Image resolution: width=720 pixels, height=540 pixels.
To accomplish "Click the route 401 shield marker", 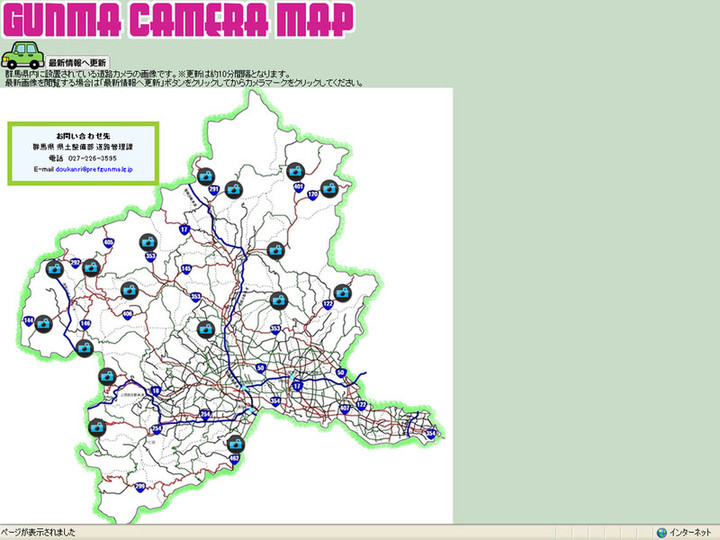I will click(299, 187).
